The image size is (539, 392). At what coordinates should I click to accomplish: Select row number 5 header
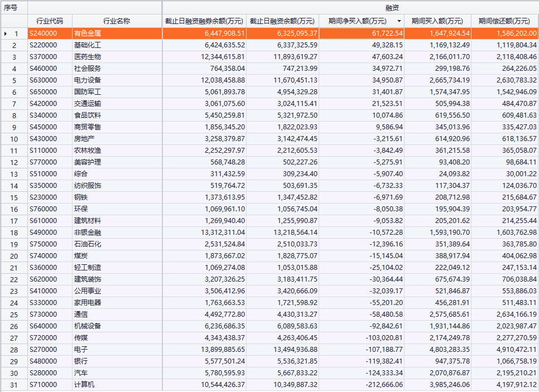(x=14, y=80)
